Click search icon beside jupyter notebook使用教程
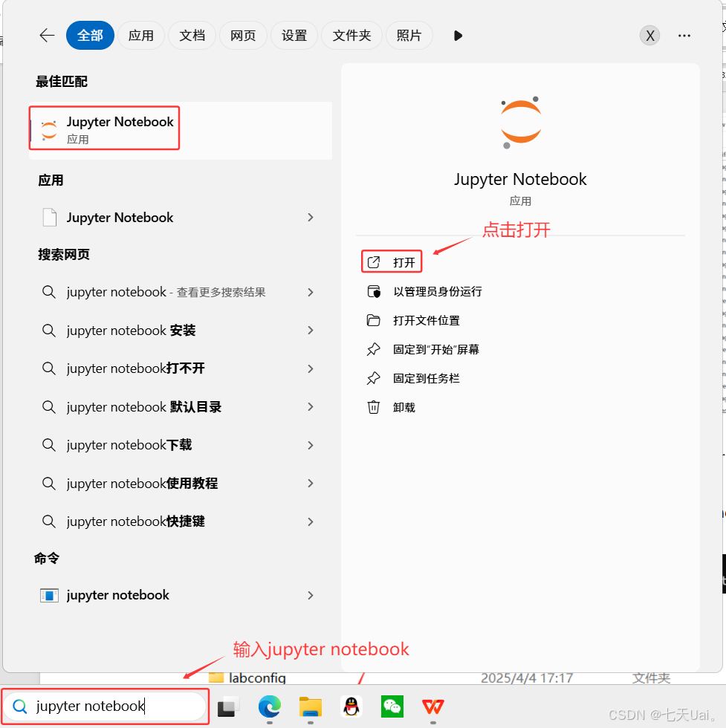 [49, 484]
